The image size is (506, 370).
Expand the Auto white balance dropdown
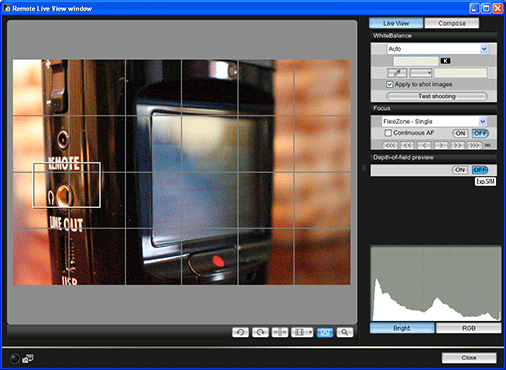[484, 49]
